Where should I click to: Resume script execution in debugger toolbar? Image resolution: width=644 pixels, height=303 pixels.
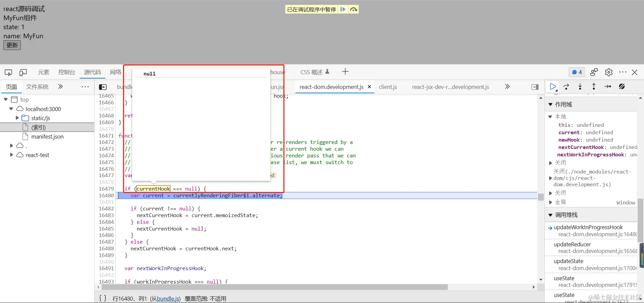(553, 87)
